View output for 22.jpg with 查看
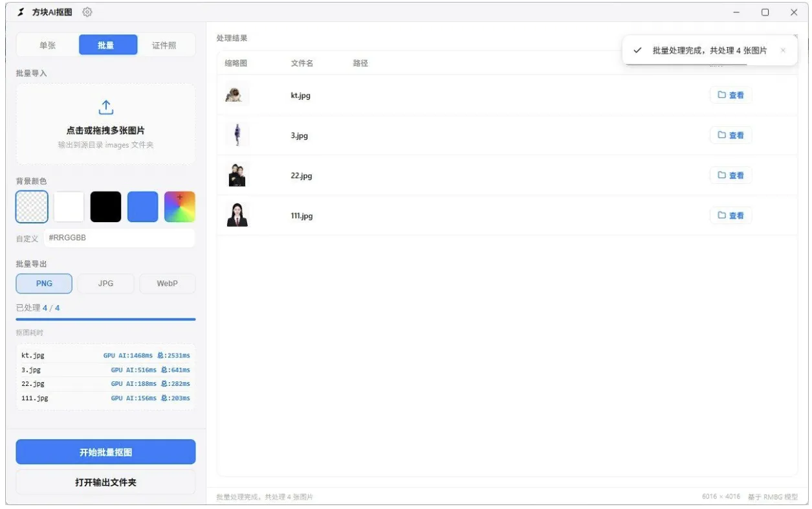Image resolution: width=812 pixels, height=509 pixels. [x=730, y=175]
